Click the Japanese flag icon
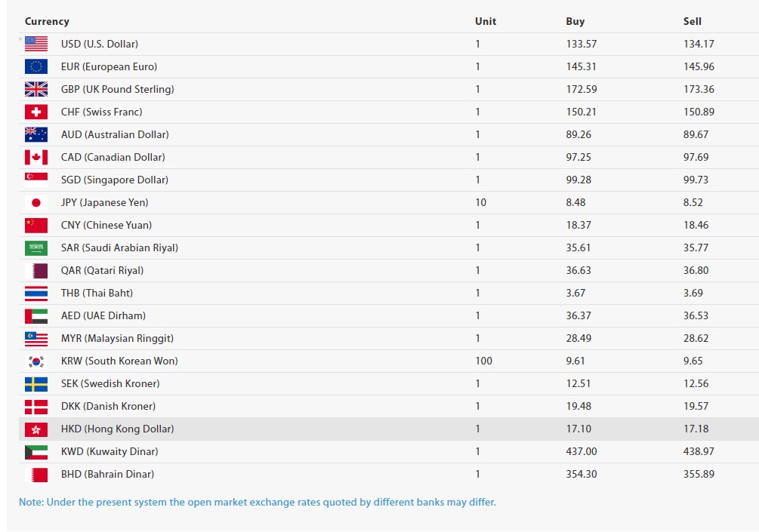759x532 pixels. coord(36,202)
